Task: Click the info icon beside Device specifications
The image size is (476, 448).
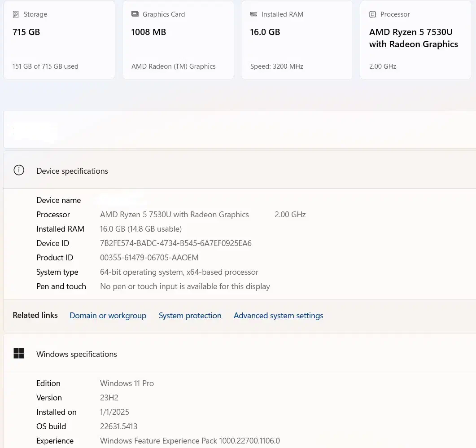Action: click(x=19, y=171)
